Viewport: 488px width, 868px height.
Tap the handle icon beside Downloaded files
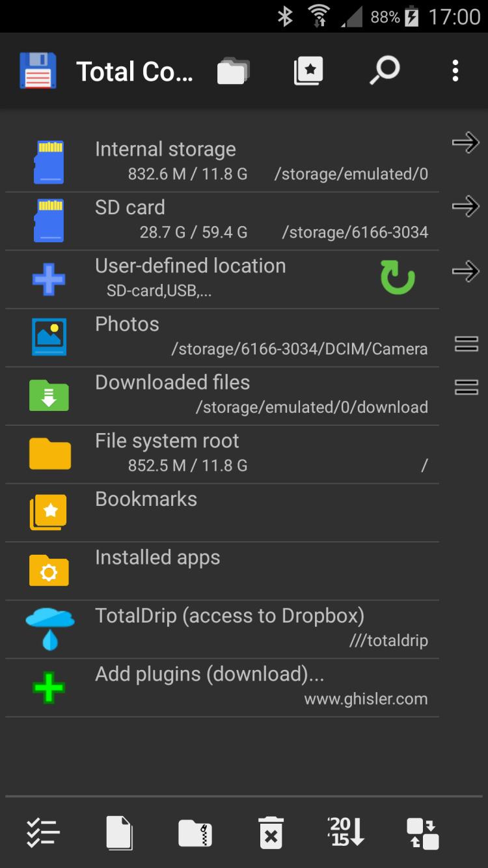point(466,388)
